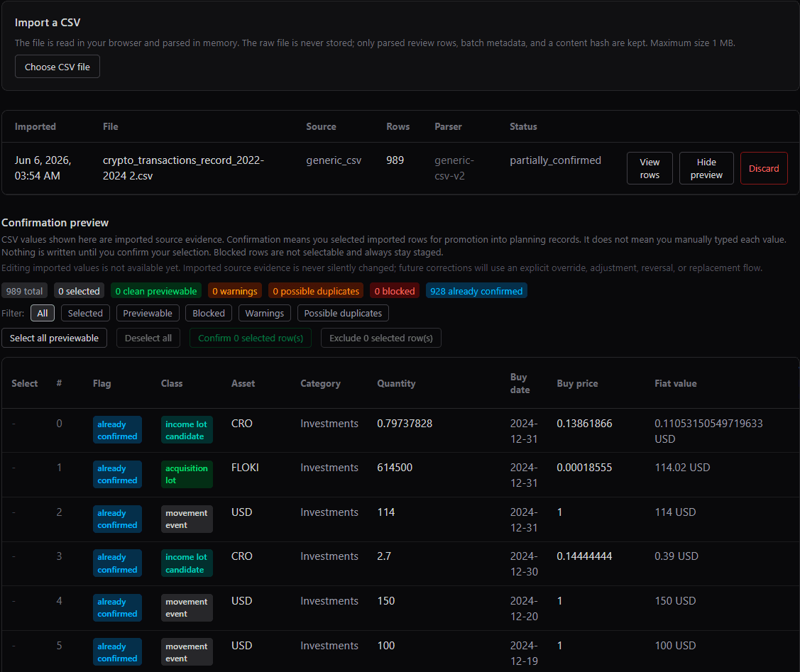Filter rows by Blocked

pos(209,313)
